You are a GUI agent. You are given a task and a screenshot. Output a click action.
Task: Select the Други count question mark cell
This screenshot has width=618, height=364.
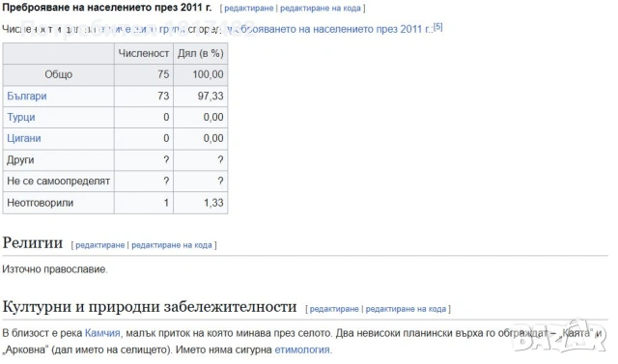[144, 160]
